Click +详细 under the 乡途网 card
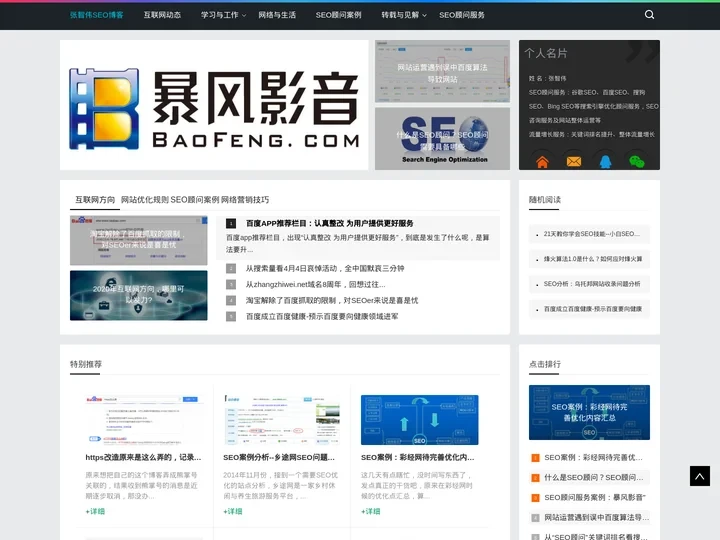This screenshot has width=720, height=540. coord(233,511)
